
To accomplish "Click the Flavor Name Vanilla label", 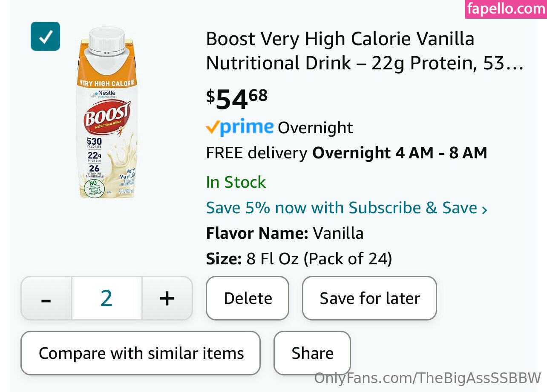I will 285,233.
